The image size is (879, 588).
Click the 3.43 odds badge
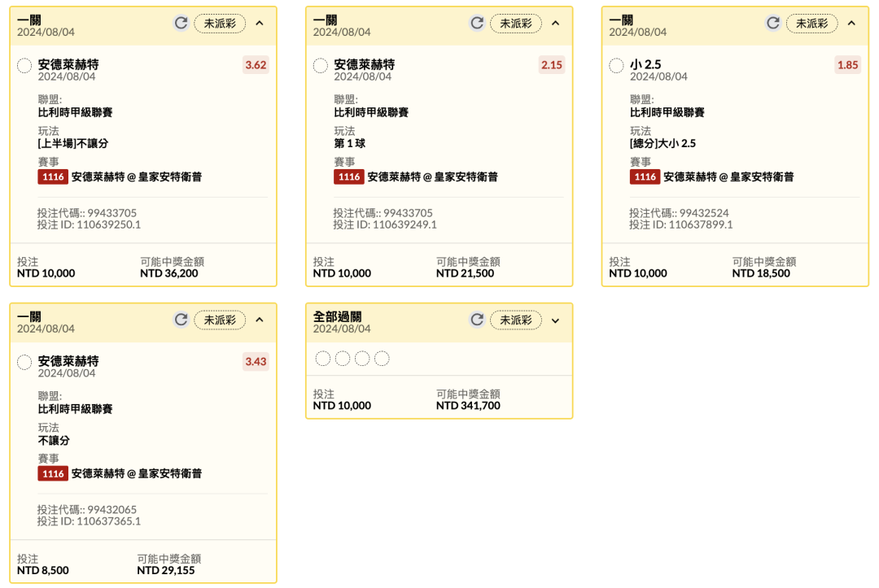tap(256, 362)
